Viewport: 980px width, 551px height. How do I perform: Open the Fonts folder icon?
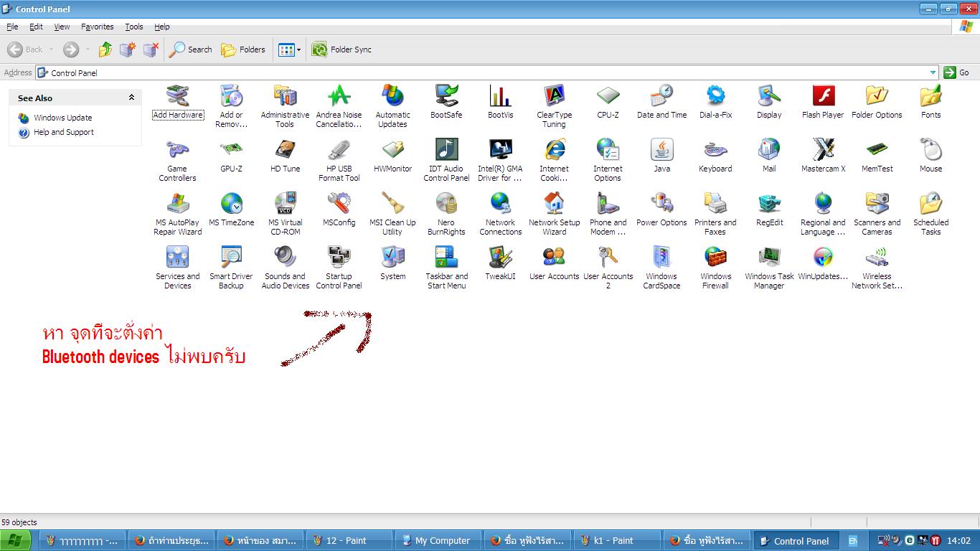click(x=930, y=103)
